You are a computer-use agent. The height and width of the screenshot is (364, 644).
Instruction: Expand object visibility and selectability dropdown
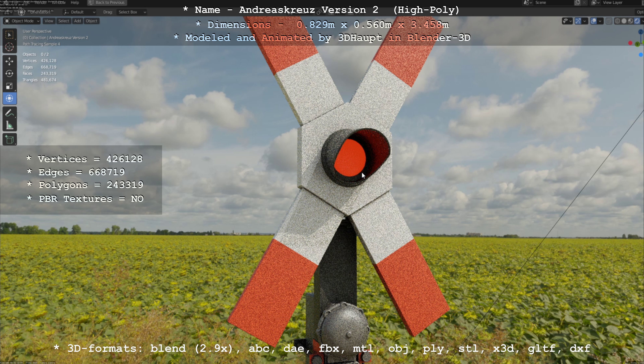(x=567, y=21)
